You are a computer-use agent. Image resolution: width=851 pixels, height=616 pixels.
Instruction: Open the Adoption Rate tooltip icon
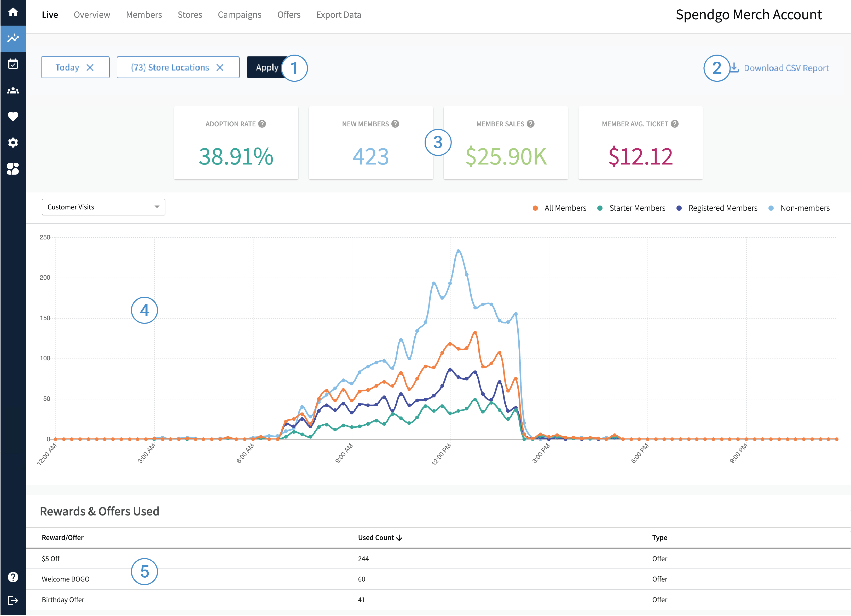tap(263, 124)
